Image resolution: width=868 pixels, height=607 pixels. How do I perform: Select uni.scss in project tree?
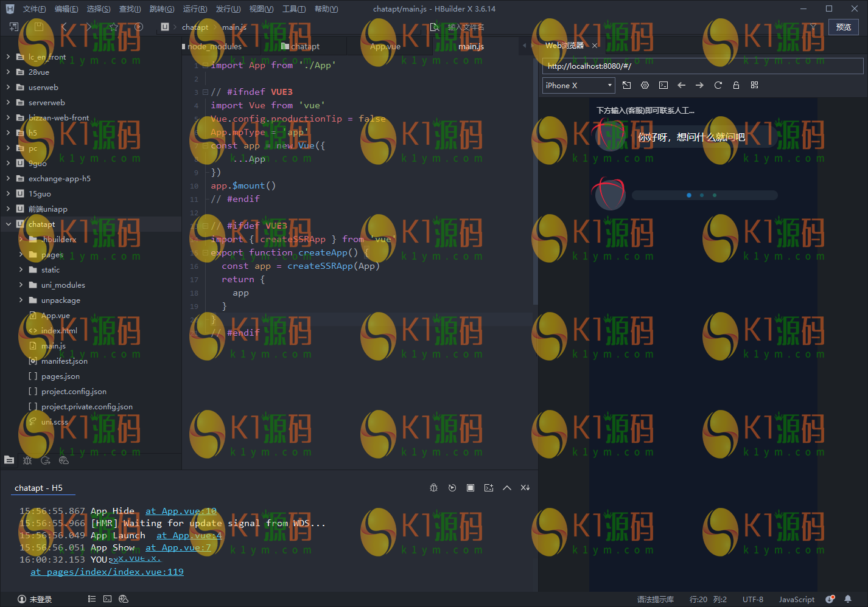tap(55, 421)
